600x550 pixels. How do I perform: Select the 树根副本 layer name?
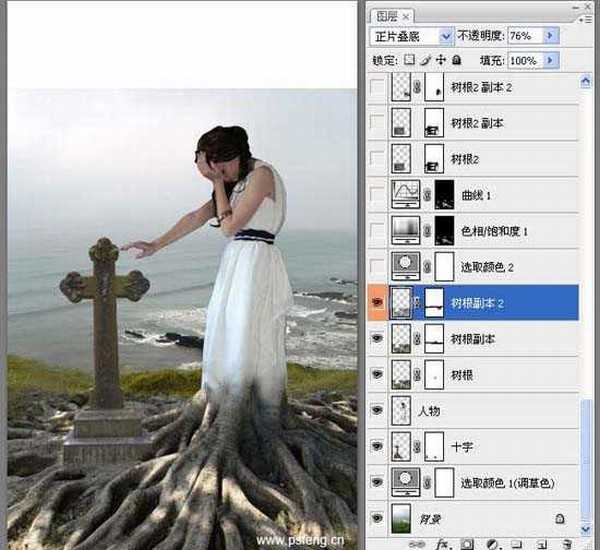[x=473, y=339]
